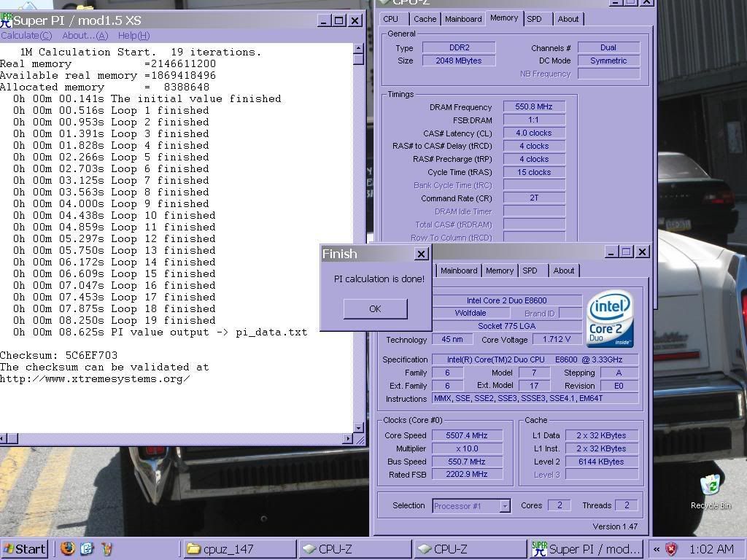Open the About menu in Super PI
This screenshot has width=747, height=560.
85,35
